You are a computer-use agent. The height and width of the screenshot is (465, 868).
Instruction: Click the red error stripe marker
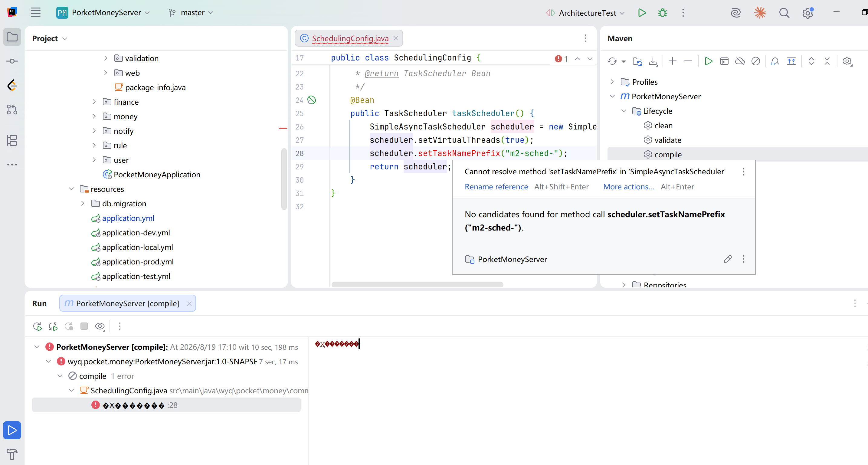[283, 128]
